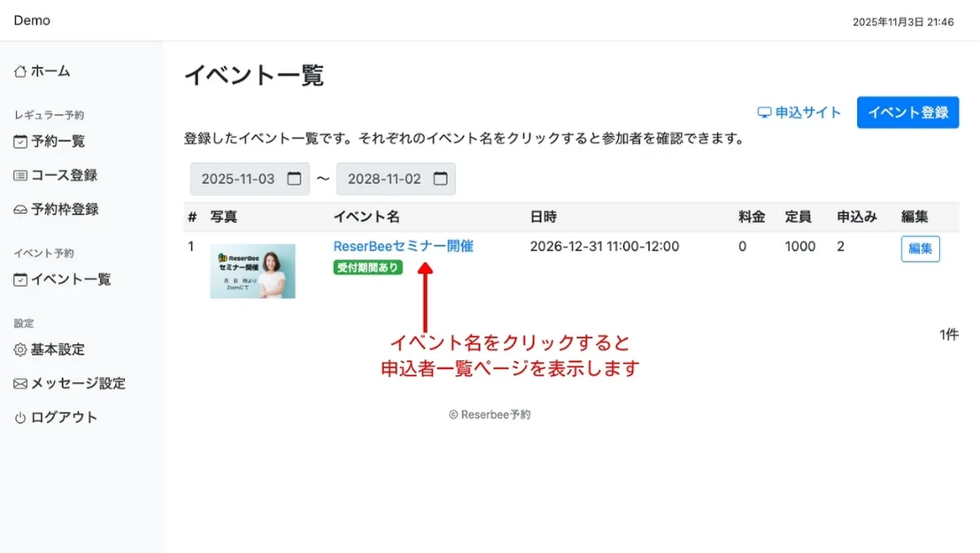This screenshot has width=980, height=553.
Task: Open the ReserBeeセミナー開催 event link
Action: (403, 246)
